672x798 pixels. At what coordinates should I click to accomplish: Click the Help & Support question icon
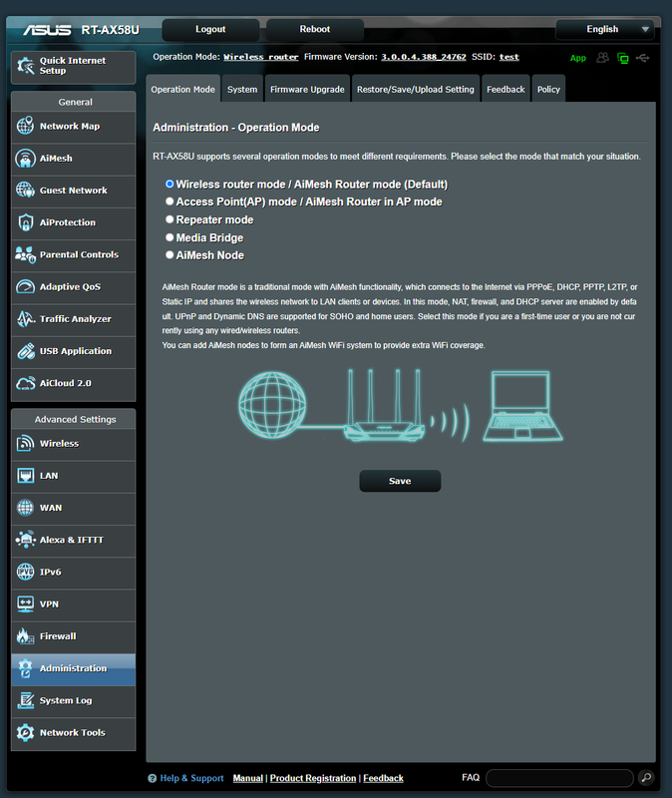click(153, 778)
